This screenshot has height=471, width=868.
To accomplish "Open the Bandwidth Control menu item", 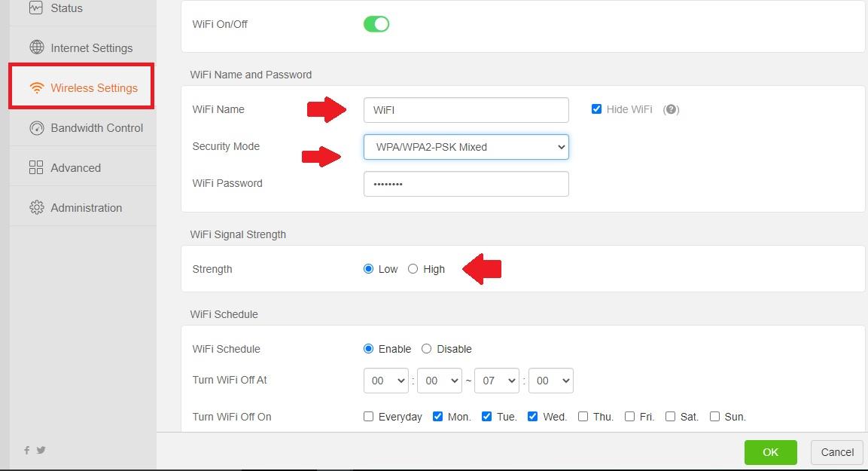I will click(x=83, y=127).
